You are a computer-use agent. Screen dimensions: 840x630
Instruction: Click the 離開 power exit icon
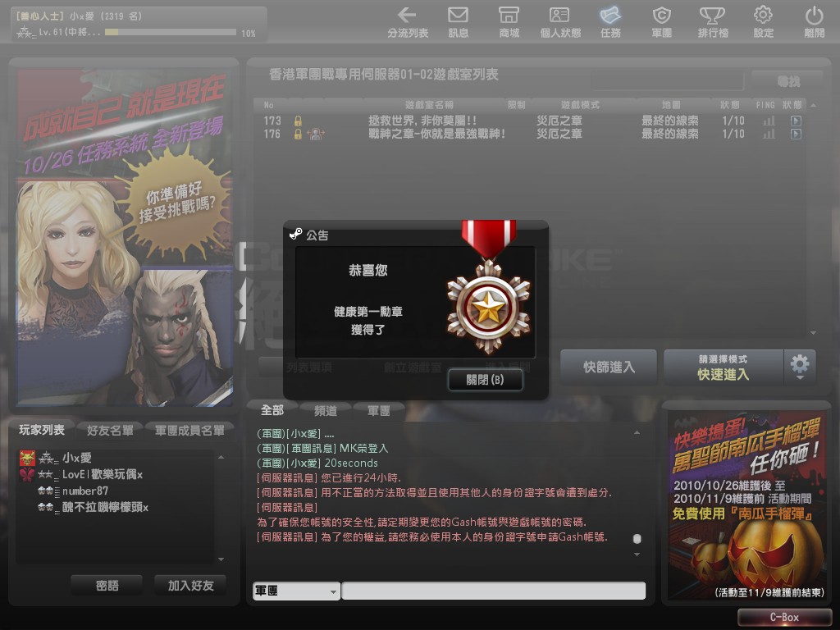coord(815,22)
